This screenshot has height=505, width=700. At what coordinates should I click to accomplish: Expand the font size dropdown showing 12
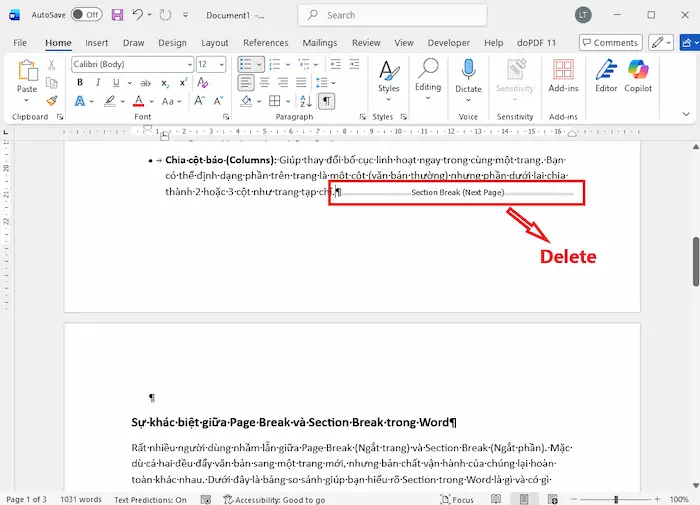coord(211,64)
